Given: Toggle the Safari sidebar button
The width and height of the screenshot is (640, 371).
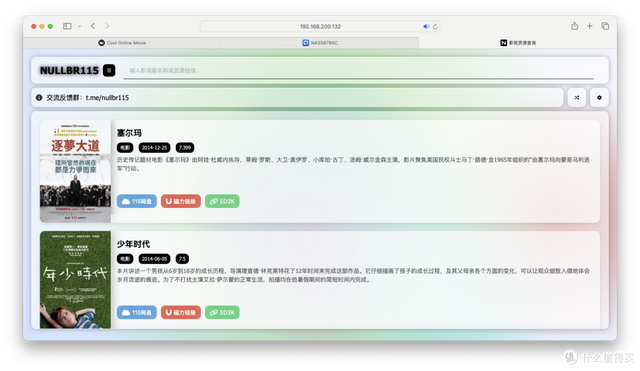Looking at the screenshot, I should (x=67, y=26).
